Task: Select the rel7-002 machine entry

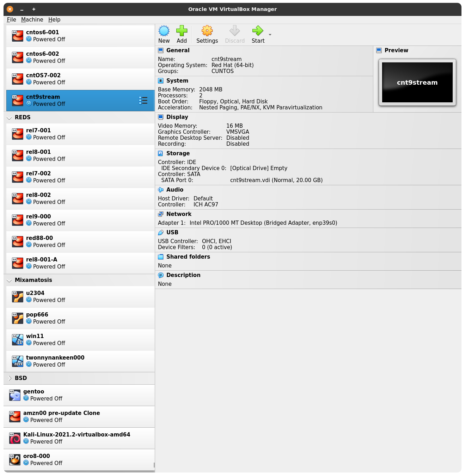Action: coord(80,177)
